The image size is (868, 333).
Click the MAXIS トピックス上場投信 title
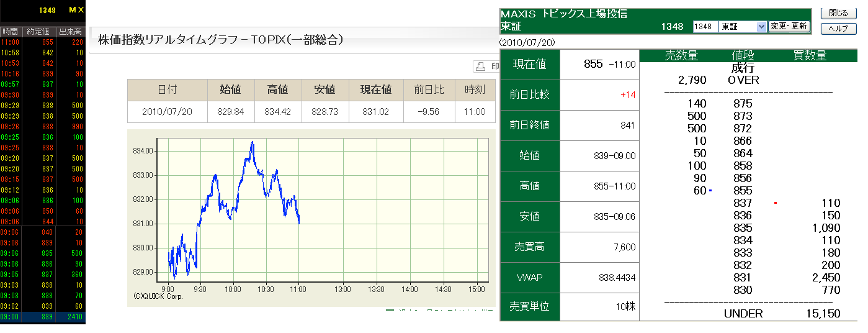click(x=563, y=14)
